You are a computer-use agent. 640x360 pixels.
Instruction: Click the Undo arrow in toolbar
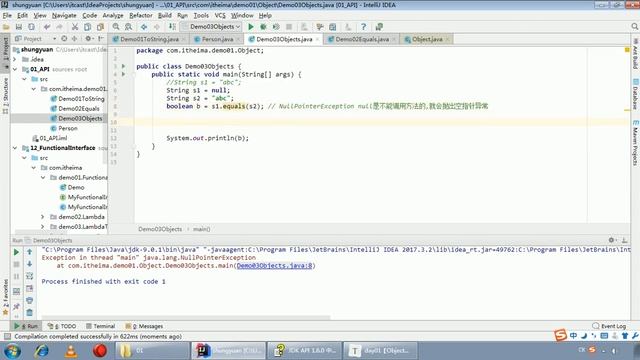point(47,27)
